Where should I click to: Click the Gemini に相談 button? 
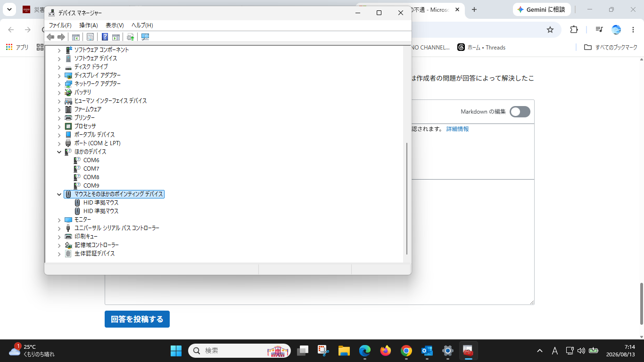point(542,9)
